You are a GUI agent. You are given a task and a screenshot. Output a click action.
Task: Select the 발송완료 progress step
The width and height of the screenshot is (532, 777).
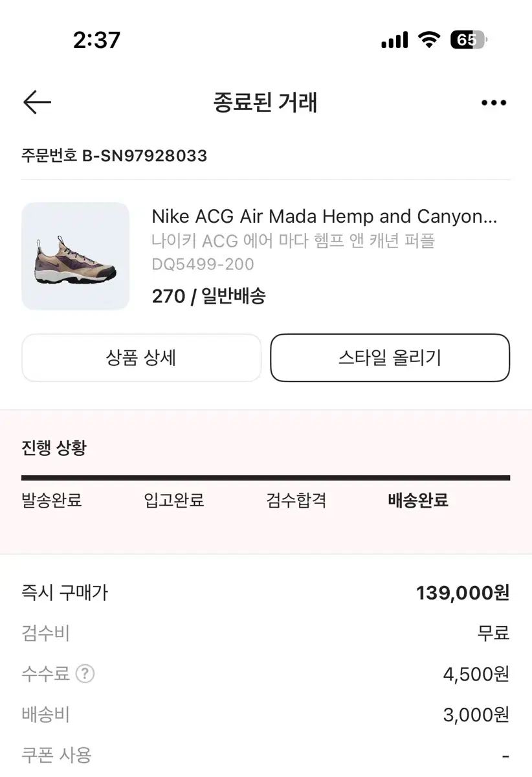coord(52,501)
